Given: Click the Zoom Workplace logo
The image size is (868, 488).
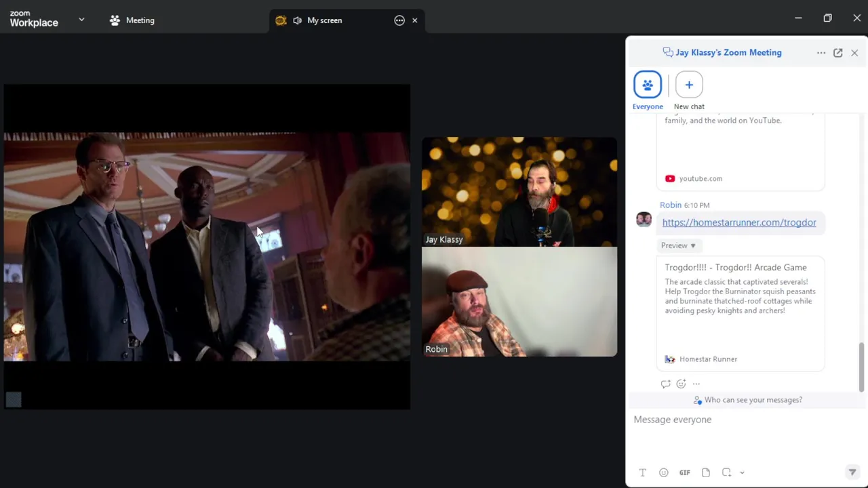Looking at the screenshot, I should (x=34, y=19).
